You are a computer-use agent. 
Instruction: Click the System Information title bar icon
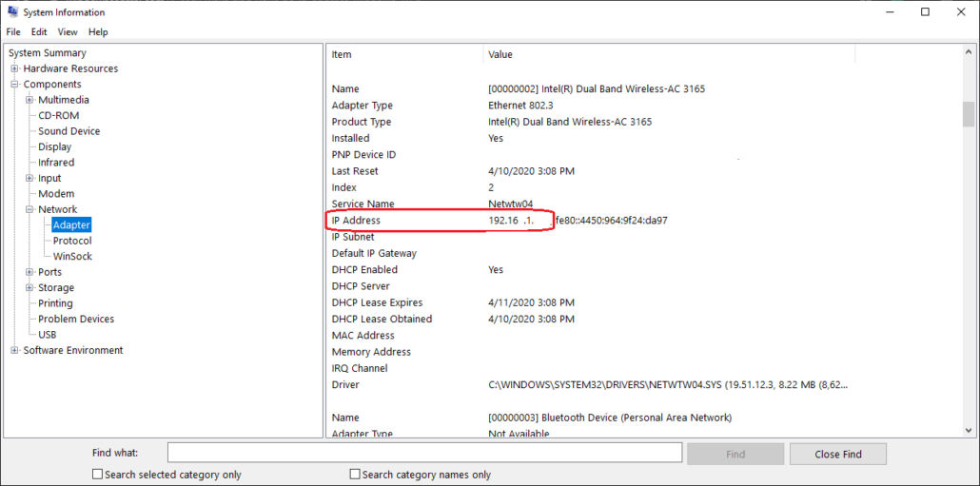[x=11, y=11]
